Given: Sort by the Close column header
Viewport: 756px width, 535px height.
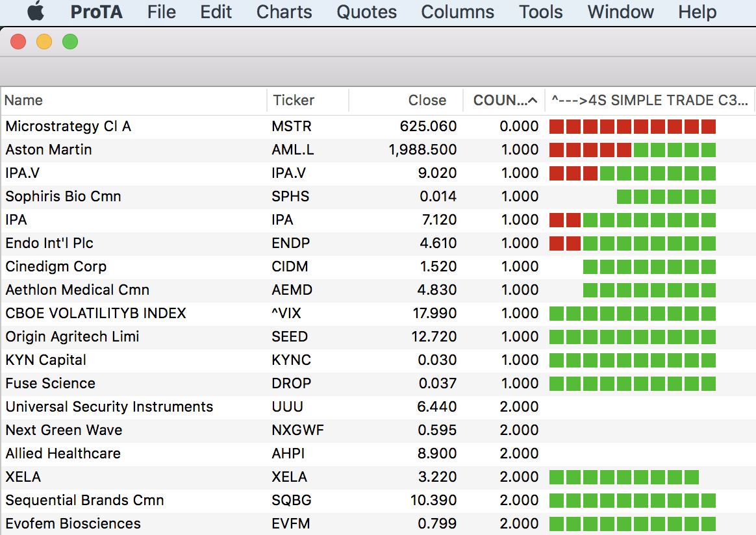Looking at the screenshot, I should [427, 100].
